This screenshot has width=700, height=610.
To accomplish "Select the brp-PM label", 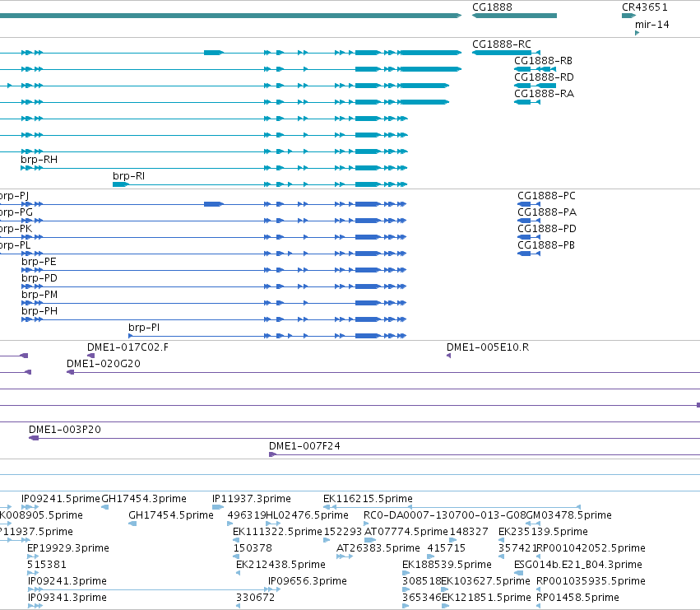I will tap(39, 295).
